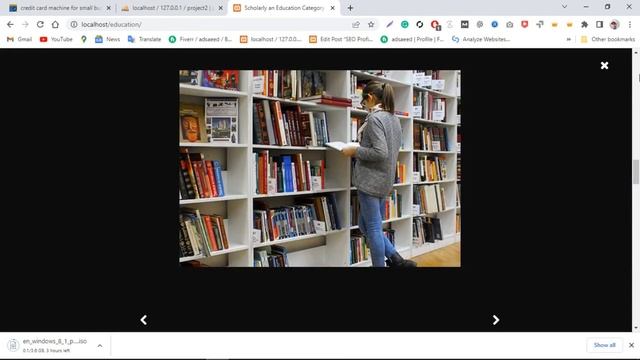Close the downloads bar
The height and width of the screenshot is (360, 640).
[x=631, y=345]
